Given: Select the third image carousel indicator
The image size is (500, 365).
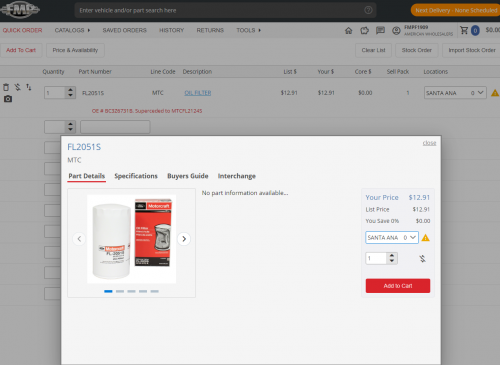Looking at the screenshot, I should (x=131, y=291).
